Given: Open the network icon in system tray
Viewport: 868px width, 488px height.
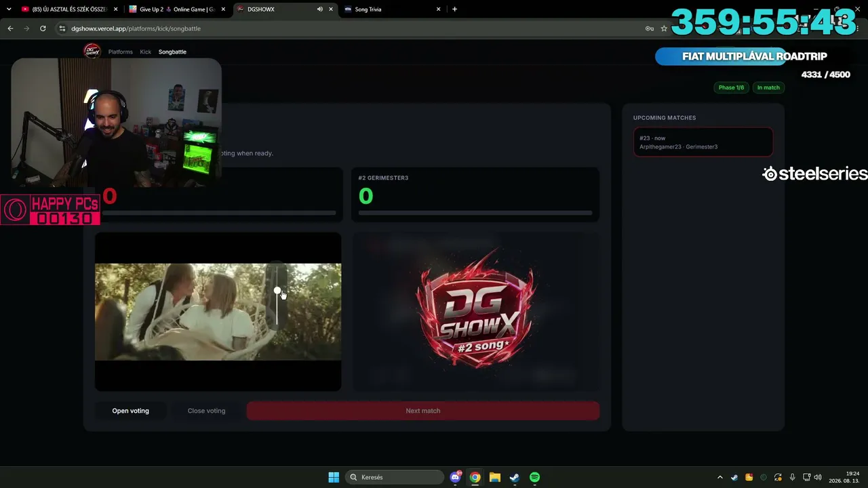Looking at the screenshot, I should click(x=806, y=477).
